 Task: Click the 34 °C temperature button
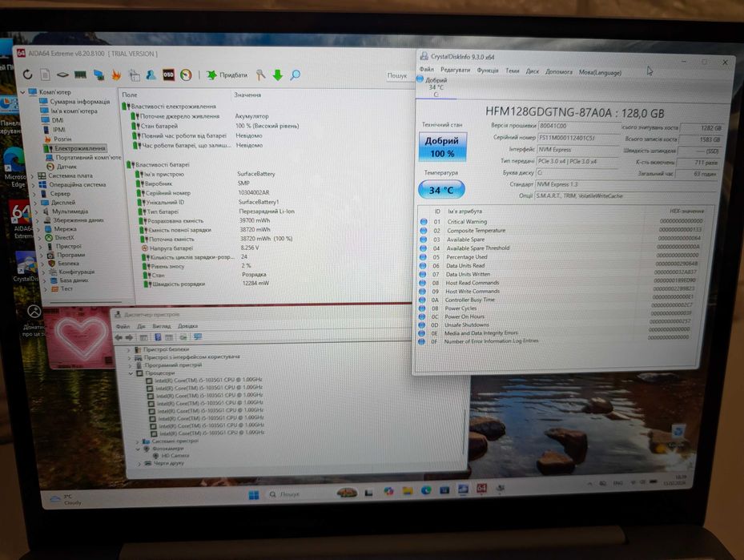[x=441, y=190]
